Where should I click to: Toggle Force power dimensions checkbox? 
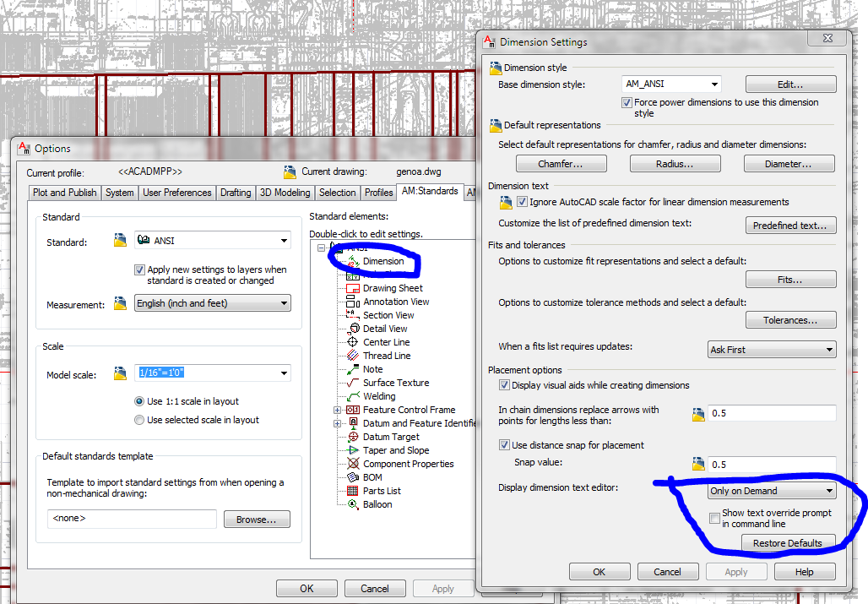(x=627, y=102)
